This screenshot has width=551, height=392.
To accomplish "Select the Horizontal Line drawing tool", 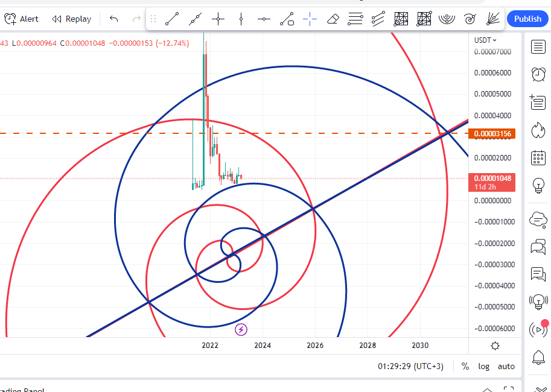I will point(264,19).
